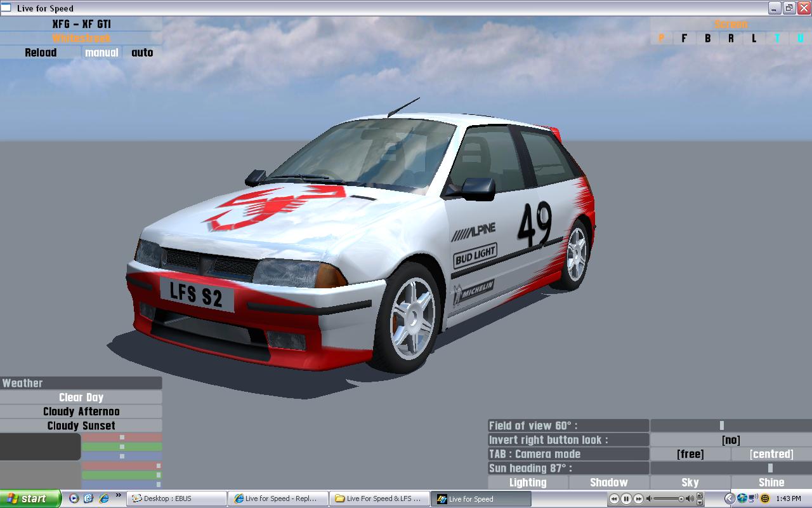
Task: Choose Clear Day weather
Action: [x=81, y=398]
